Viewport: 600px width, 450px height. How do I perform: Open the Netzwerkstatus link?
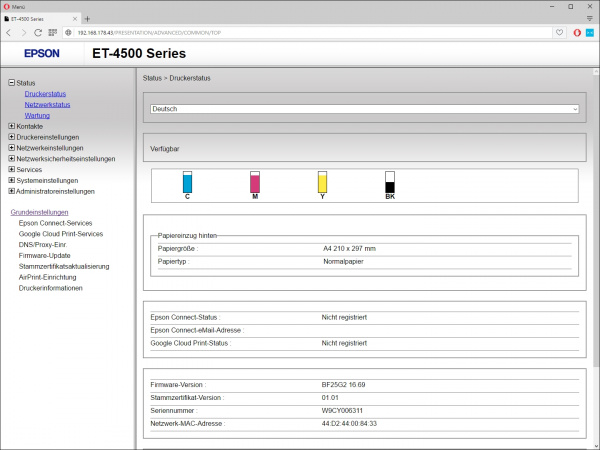click(47, 104)
